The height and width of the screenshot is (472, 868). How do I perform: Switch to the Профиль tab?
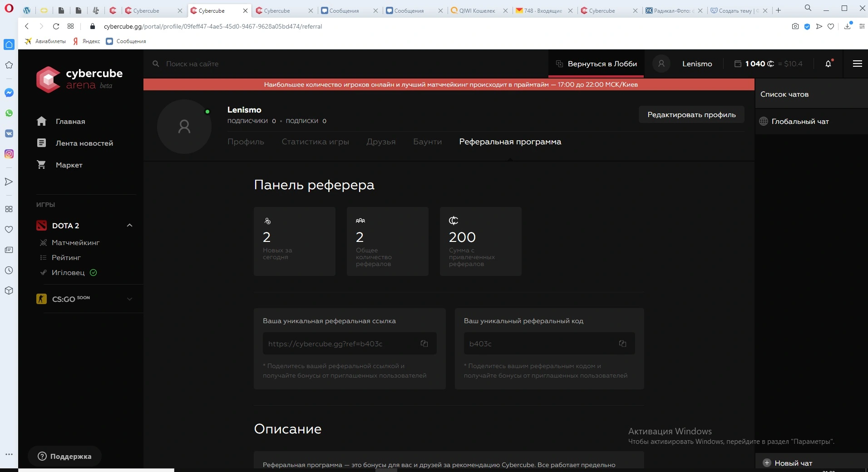[246, 142]
